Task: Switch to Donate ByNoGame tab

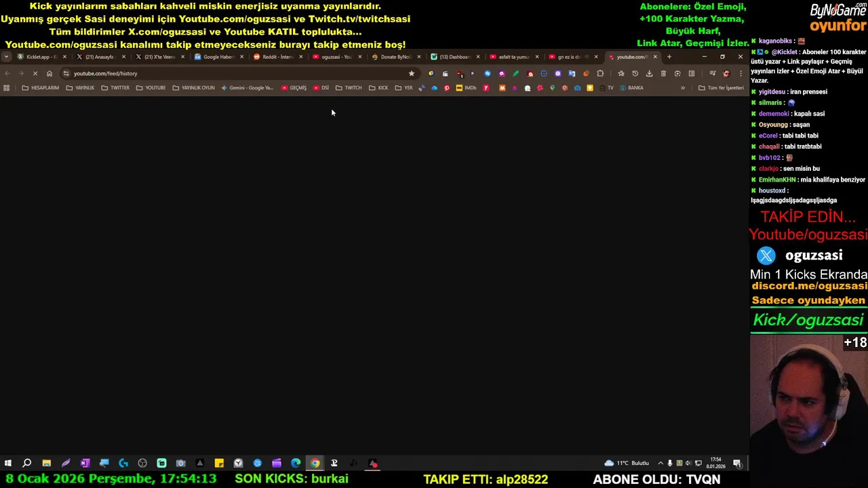Action: click(395, 57)
